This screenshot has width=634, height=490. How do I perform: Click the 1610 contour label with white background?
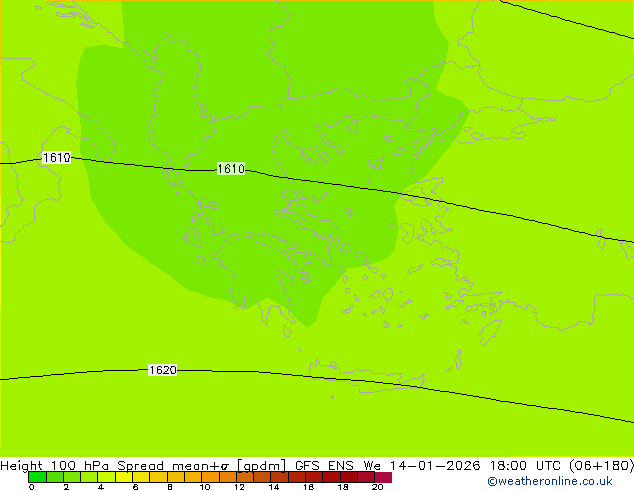pos(57,158)
